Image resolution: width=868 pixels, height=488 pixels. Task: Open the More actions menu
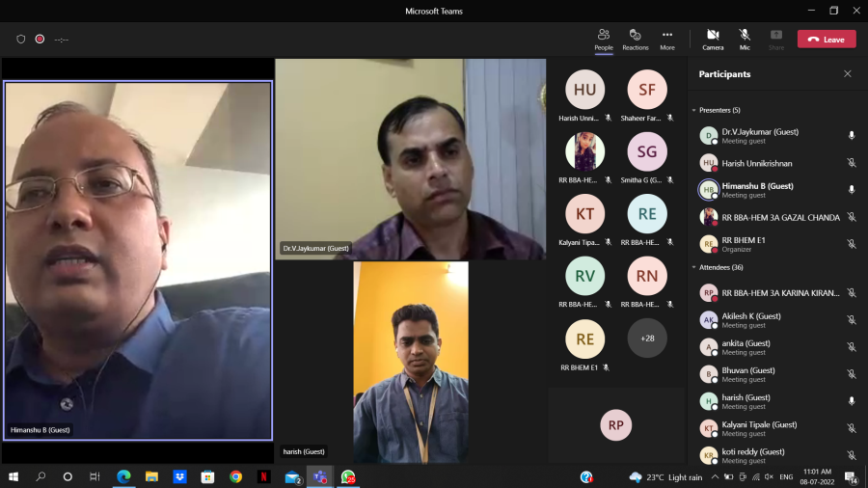pyautogui.click(x=667, y=39)
